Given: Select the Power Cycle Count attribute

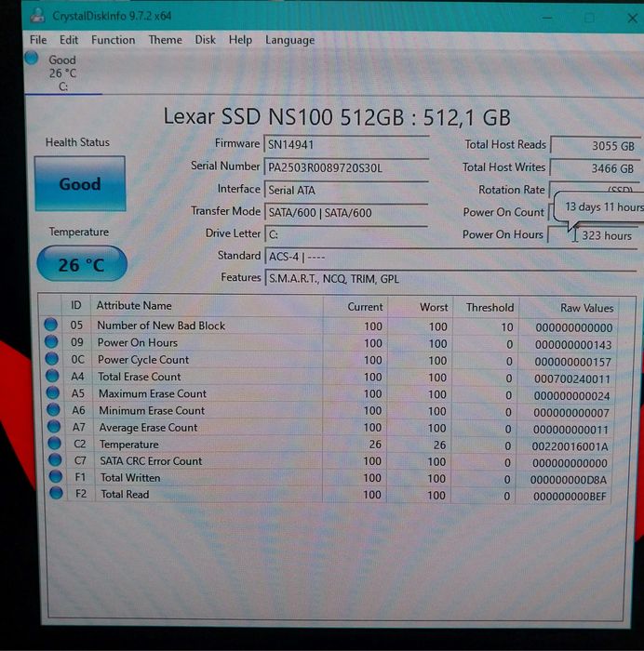Looking at the screenshot, I should 143,360.
